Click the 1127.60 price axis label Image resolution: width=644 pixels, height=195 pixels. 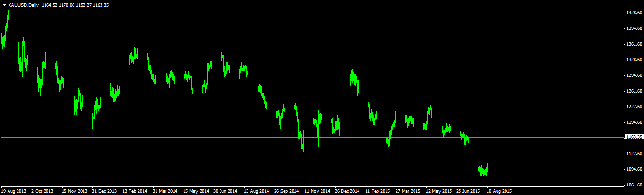(x=634, y=154)
